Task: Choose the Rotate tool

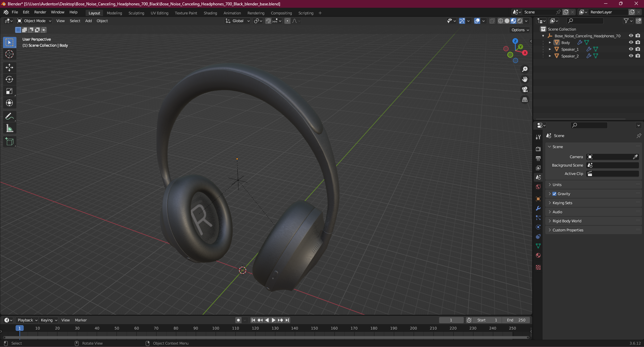Action: [9, 79]
